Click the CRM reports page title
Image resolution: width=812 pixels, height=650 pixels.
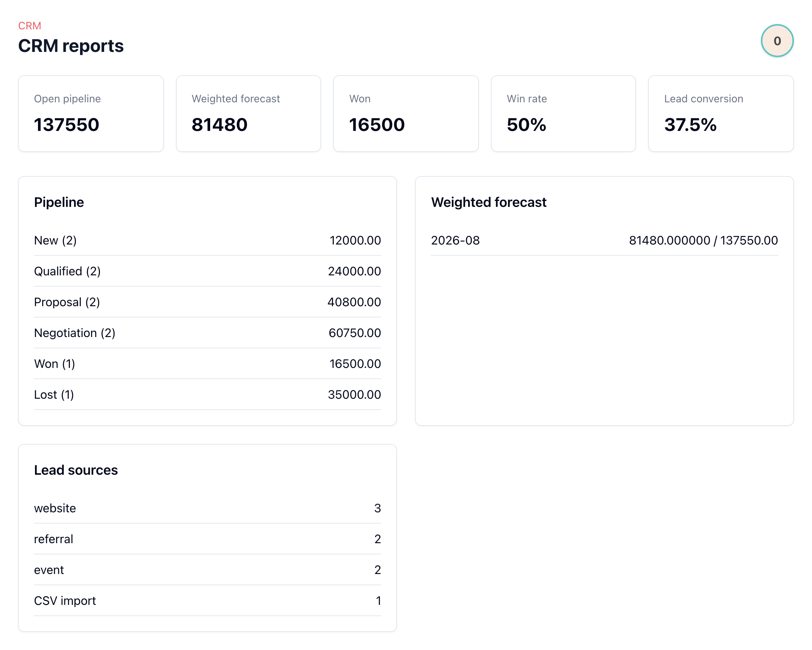(71, 46)
